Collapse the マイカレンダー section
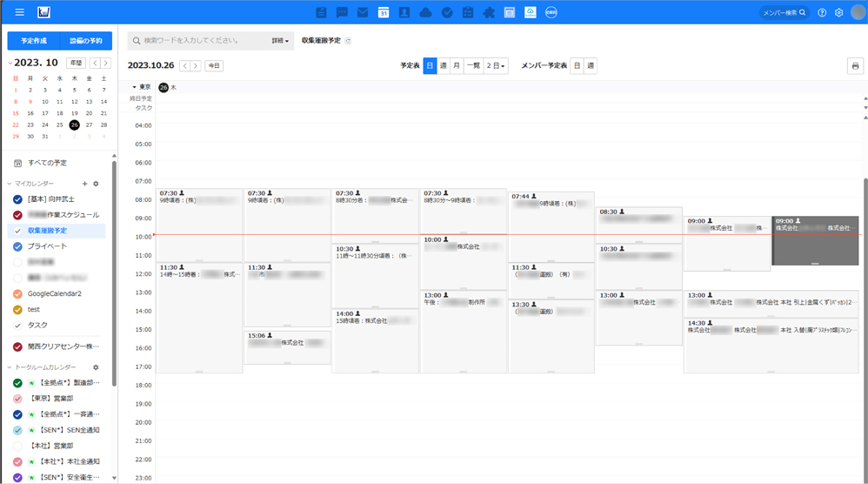This screenshot has height=484, width=868. pyautogui.click(x=10, y=184)
